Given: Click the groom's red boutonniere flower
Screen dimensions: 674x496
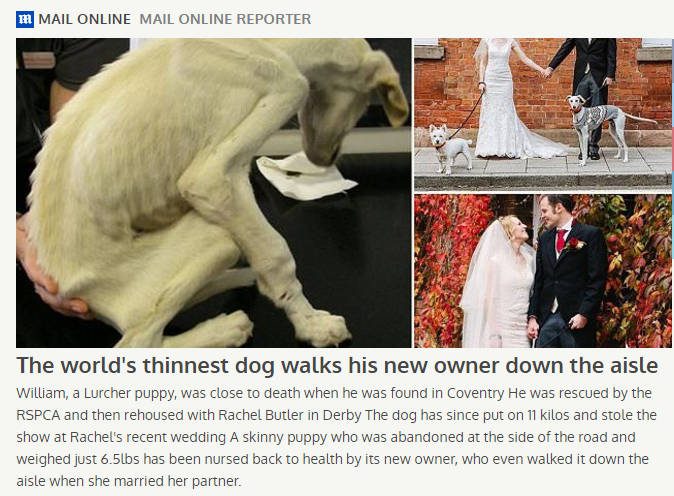Looking at the screenshot, I should [574, 245].
